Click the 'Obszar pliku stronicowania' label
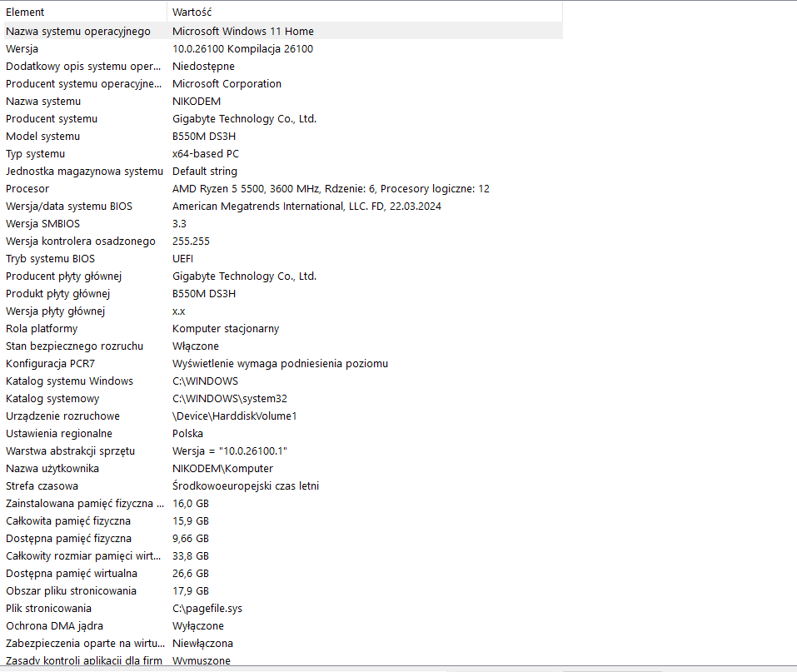The image size is (797, 672). click(x=71, y=591)
